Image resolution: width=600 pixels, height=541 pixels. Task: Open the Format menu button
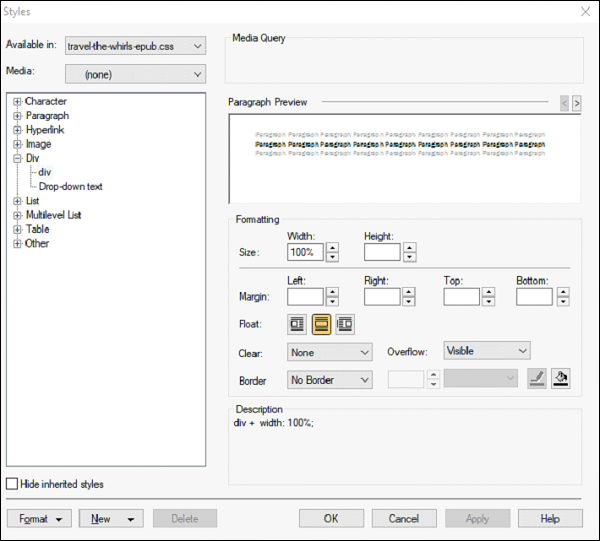(x=40, y=518)
